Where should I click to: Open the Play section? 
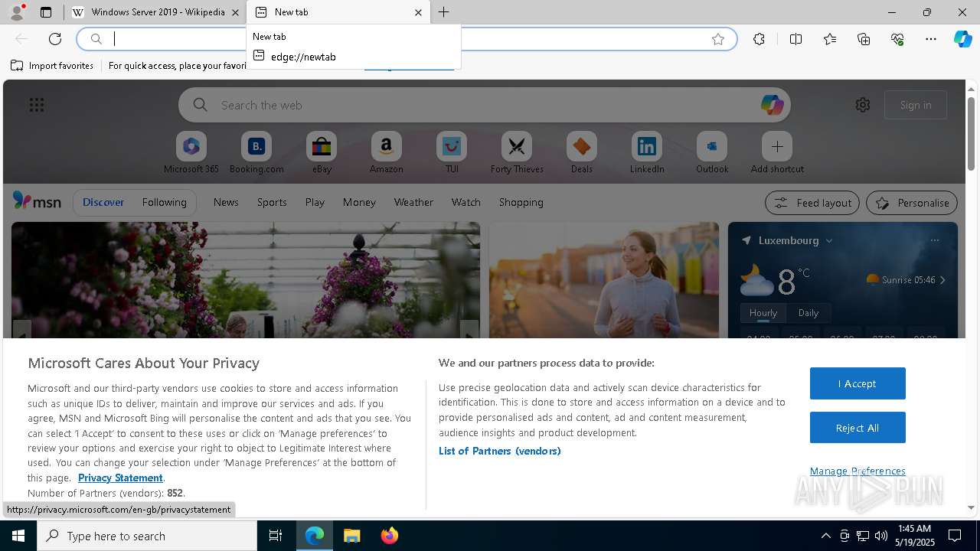pyautogui.click(x=315, y=202)
